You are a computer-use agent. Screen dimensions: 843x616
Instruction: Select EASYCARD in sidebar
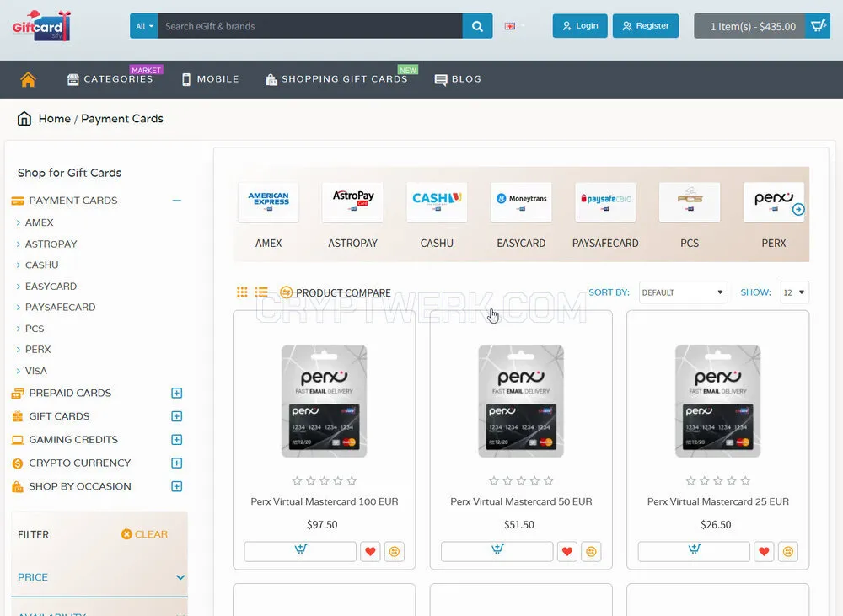pyautogui.click(x=51, y=287)
